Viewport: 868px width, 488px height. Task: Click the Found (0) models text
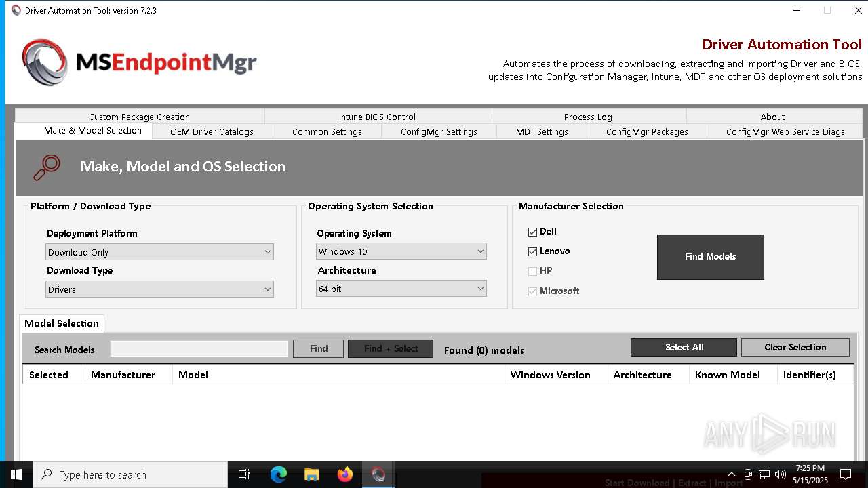click(484, 350)
